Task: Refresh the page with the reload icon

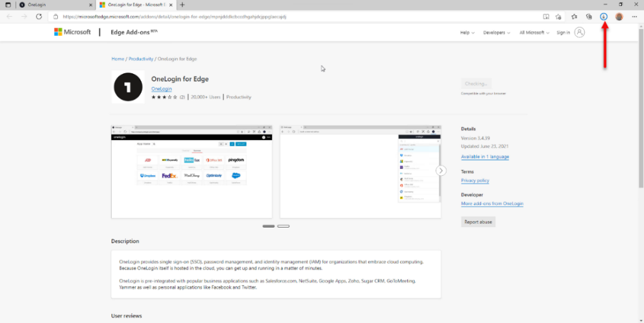Action: point(39,16)
